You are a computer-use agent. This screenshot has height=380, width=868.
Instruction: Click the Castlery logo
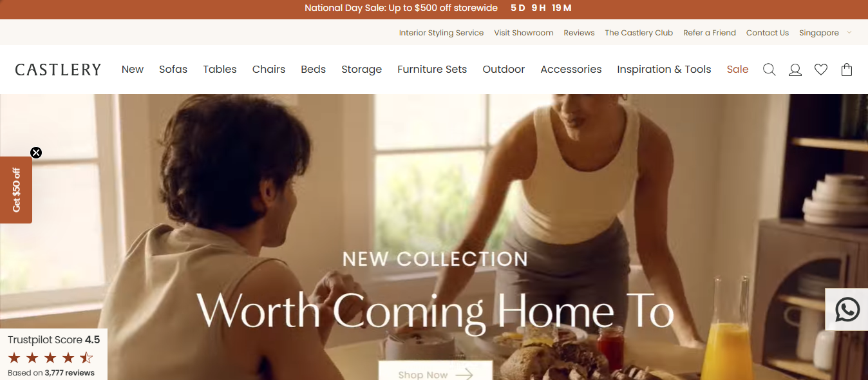[58, 70]
